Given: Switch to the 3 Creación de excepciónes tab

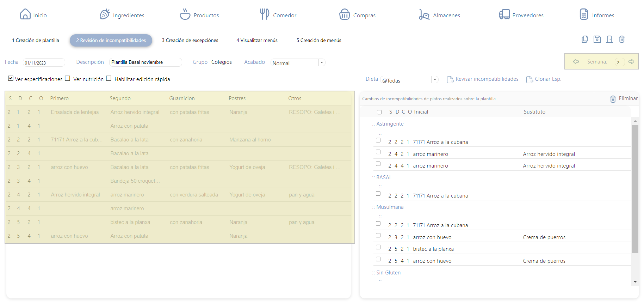Looking at the screenshot, I should [x=190, y=41].
